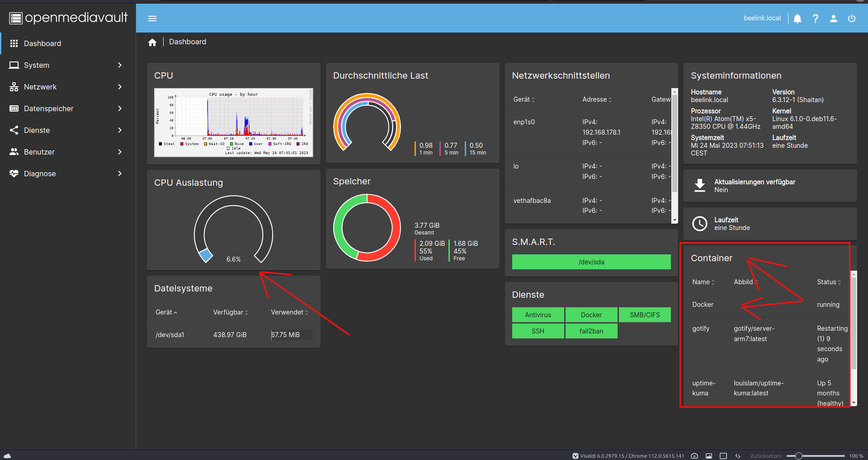Open the Benutzer menu item

tap(68, 152)
